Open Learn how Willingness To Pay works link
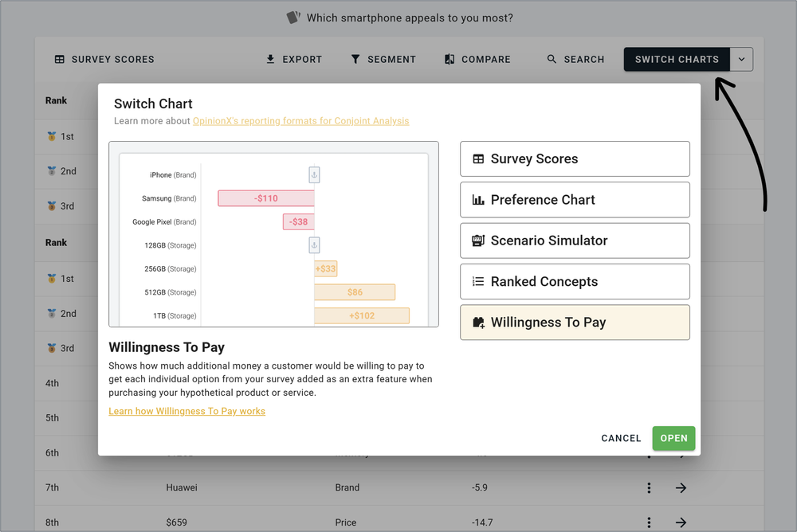The width and height of the screenshot is (797, 532). pyautogui.click(x=187, y=411)
